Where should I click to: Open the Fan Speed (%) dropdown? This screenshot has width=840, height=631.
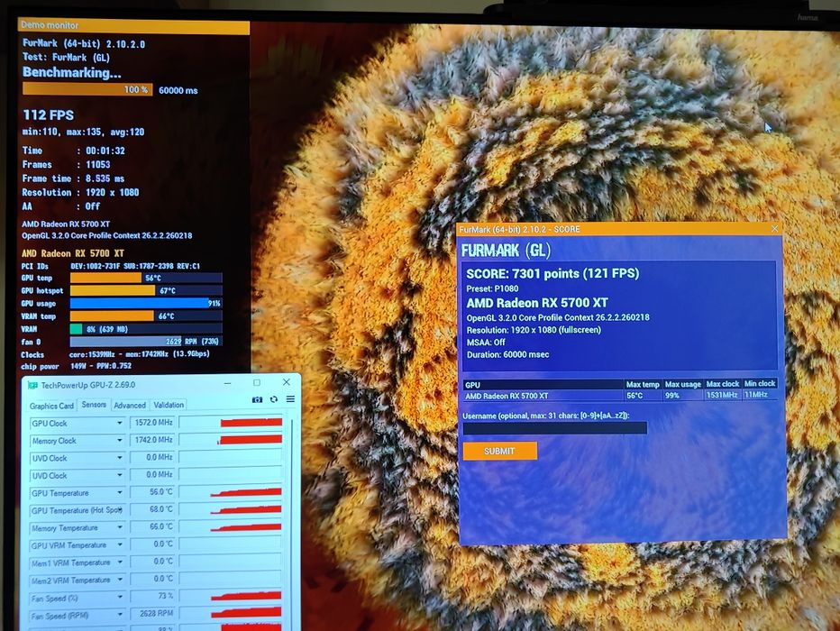tap(120, 598)
